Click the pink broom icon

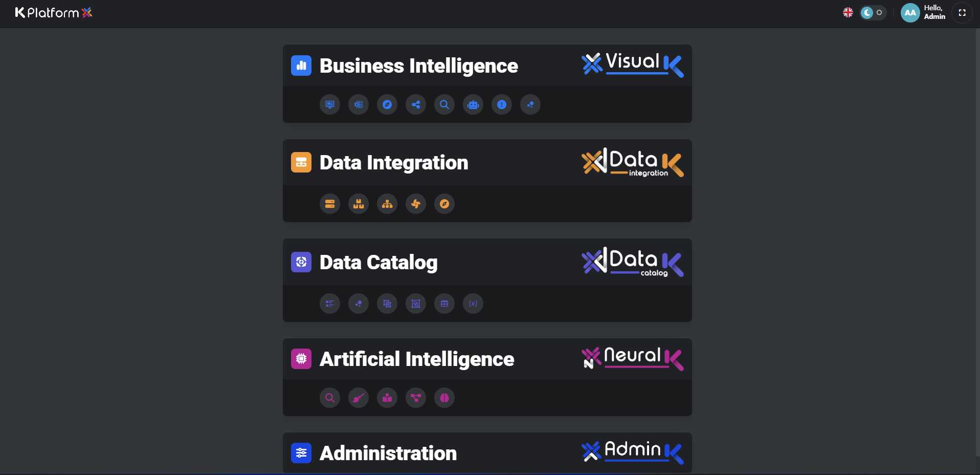coord(359,398)
